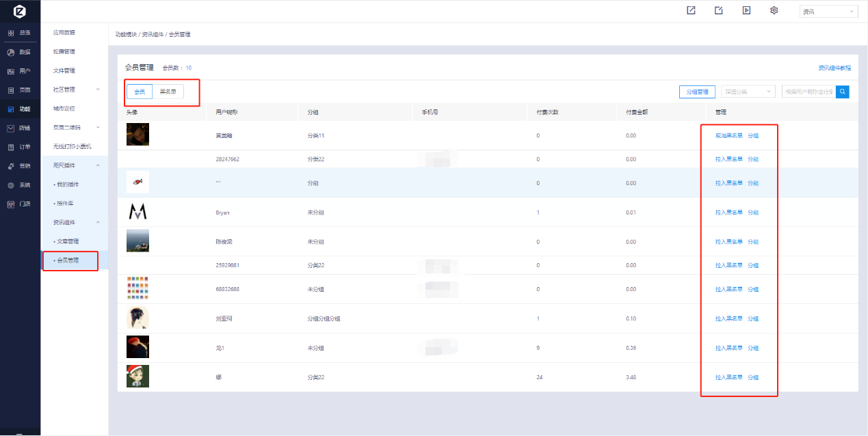Click the 分组管理 button
Viewport: 868px width, 436px height.
697,92
